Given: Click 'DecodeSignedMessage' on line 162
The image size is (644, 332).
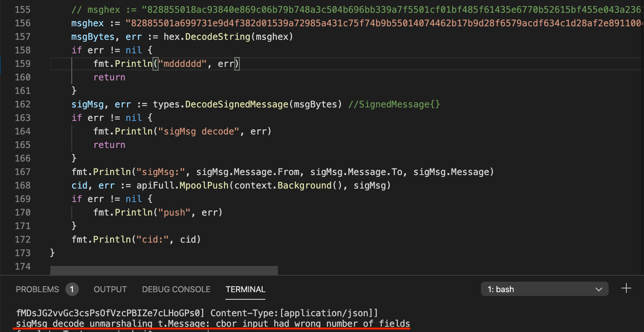Looking at the screenshot, I should point(237,104).
